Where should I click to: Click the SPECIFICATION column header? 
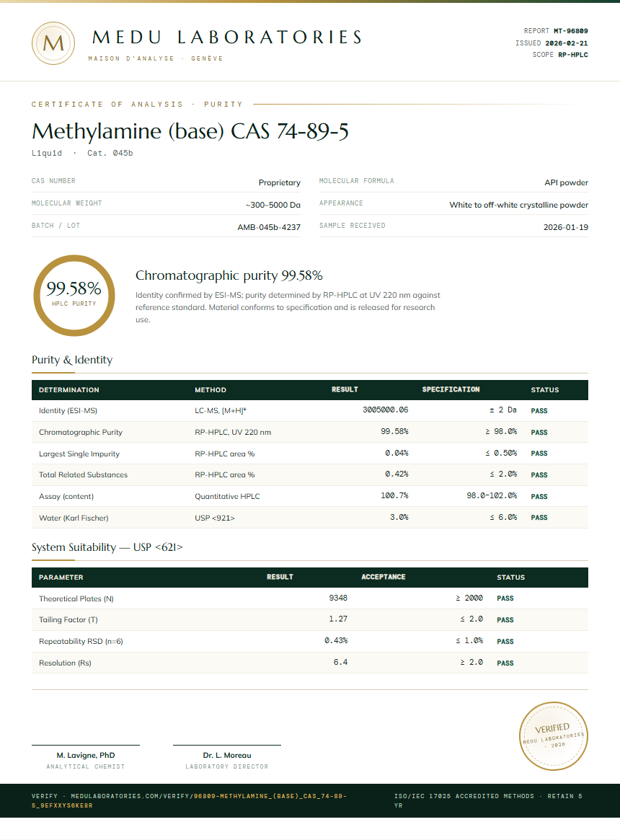451,389
